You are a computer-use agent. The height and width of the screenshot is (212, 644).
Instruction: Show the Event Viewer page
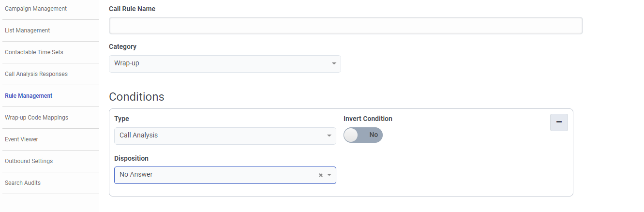coord(21,139)
